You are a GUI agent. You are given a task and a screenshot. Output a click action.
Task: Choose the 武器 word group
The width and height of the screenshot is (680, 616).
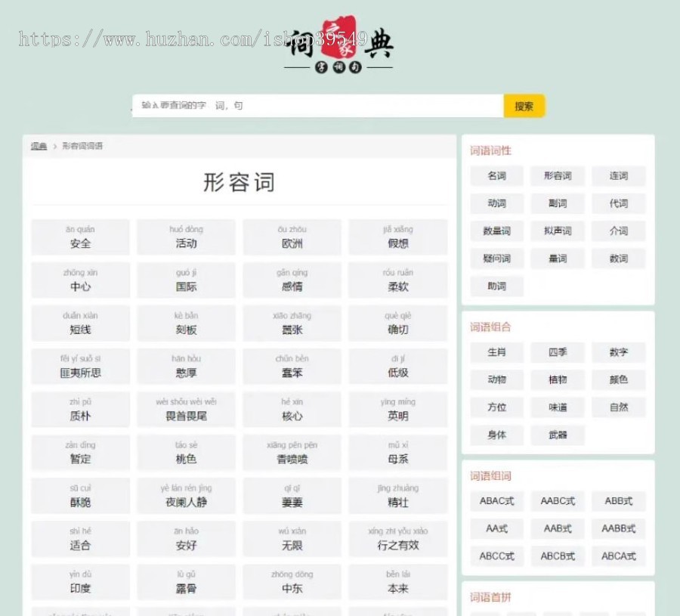(x=558, y=435)
